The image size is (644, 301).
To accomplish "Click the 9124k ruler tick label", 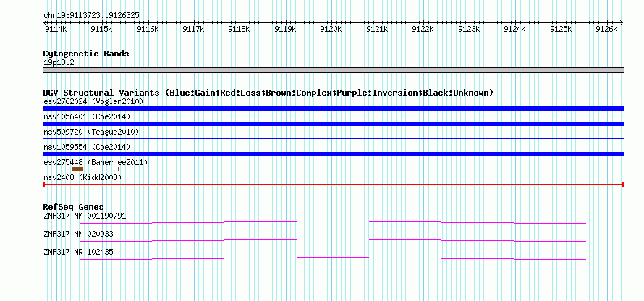I will coord(514,29).
